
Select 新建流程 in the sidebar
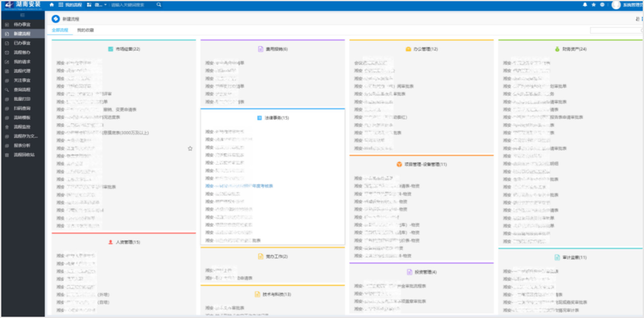(22, 34)
